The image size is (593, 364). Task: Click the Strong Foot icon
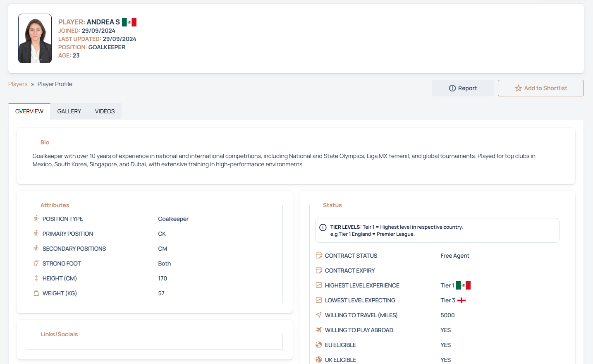pos(36,263)
